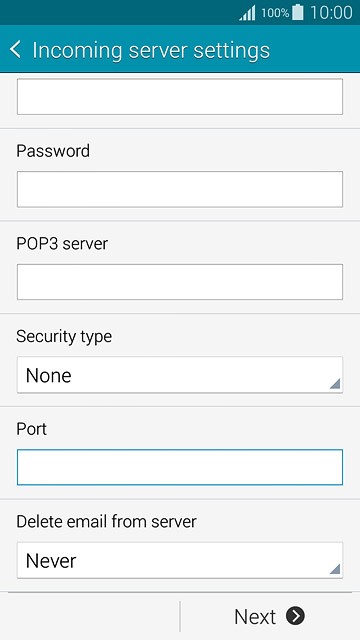360x640 pixels.
Task: Tap the dropdown triangle in Delete email field
Action: coord(334,569)
